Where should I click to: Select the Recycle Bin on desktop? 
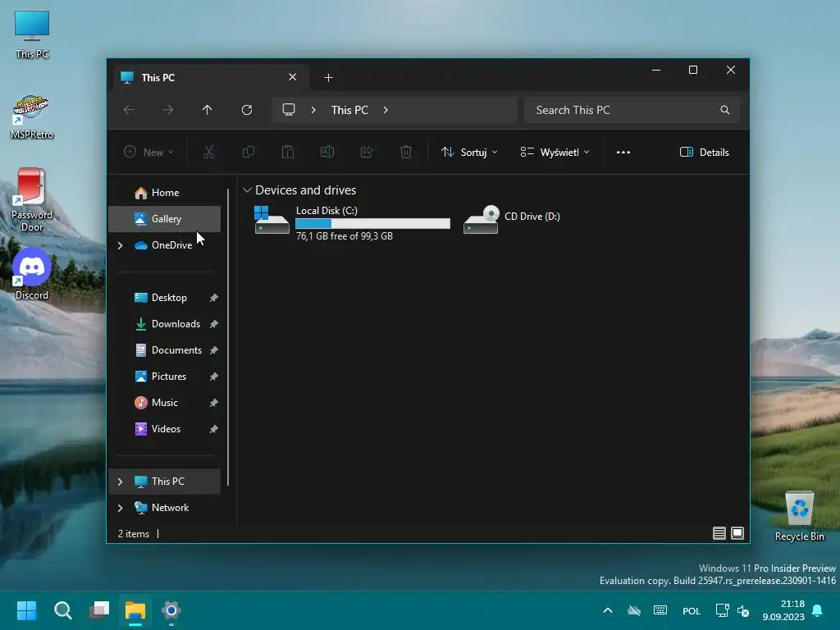pyautogui.click(x=799, y=517)
